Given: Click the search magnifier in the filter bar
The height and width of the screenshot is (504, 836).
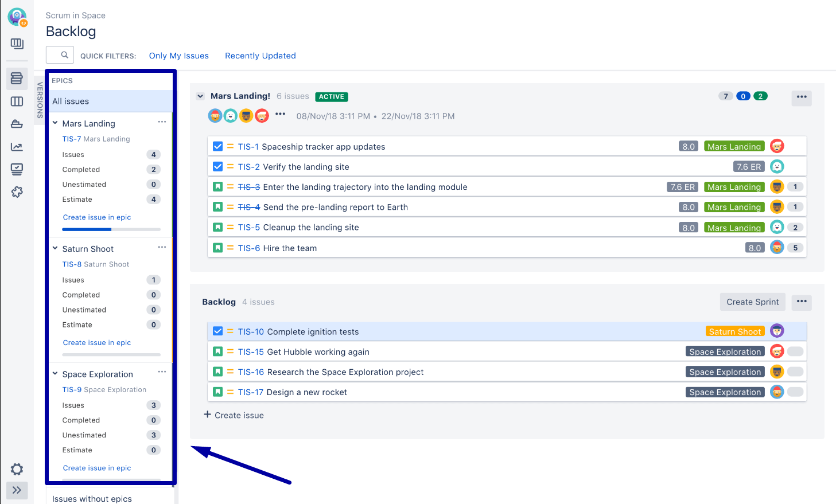Looking at the screenshot, I should [60, 55].
